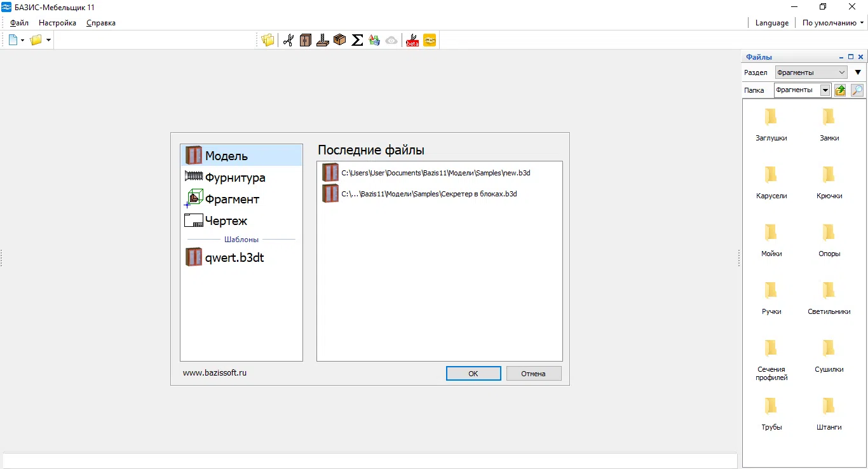Maximize the Файлы panel

pos(851,57)
